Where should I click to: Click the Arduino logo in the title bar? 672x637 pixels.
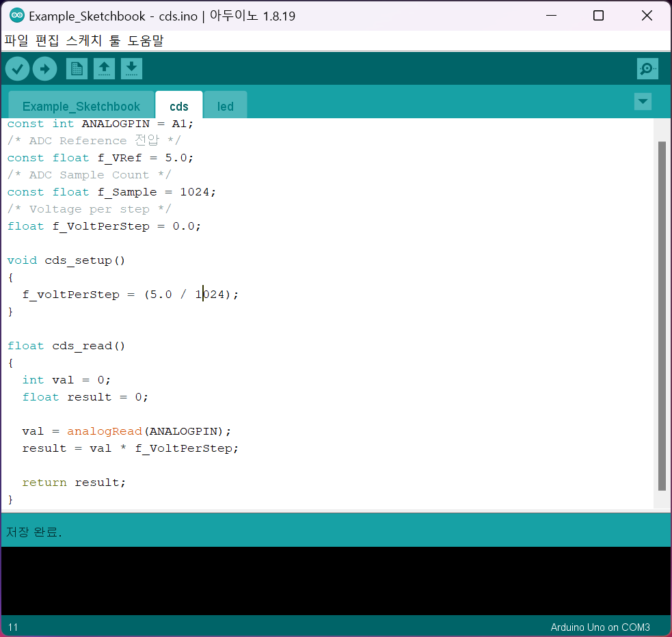pos(17,16)
